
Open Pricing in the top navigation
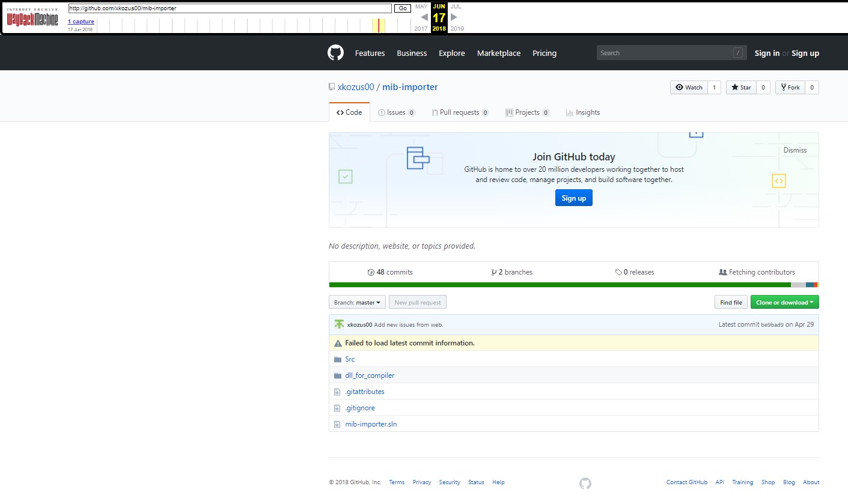(x=544, y=53)
